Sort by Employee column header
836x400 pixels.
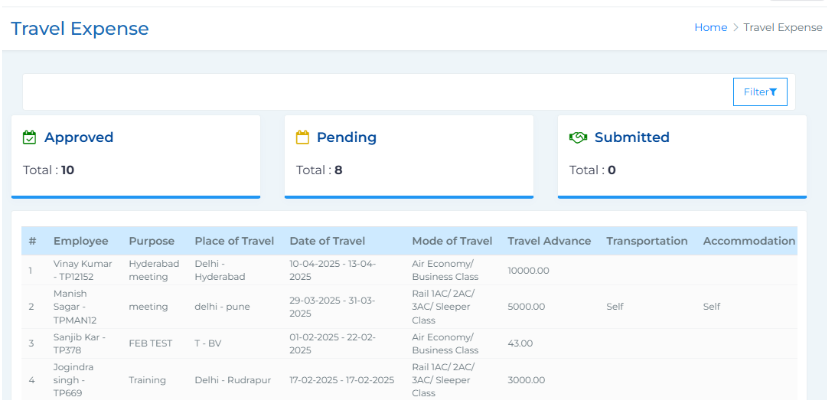[81, 241]
